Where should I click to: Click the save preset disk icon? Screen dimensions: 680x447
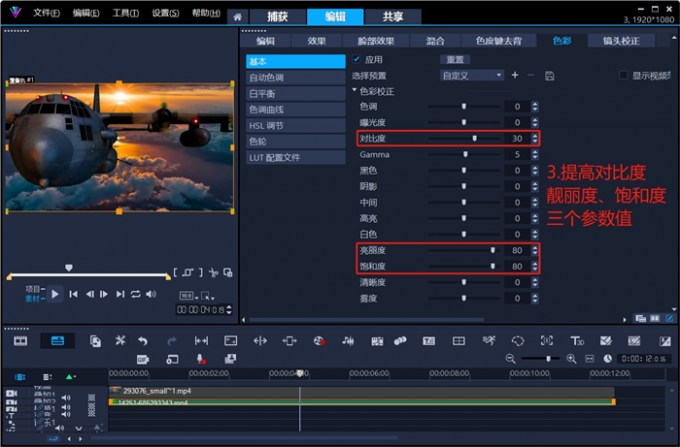pyautogui.click(x=549, y=75)
